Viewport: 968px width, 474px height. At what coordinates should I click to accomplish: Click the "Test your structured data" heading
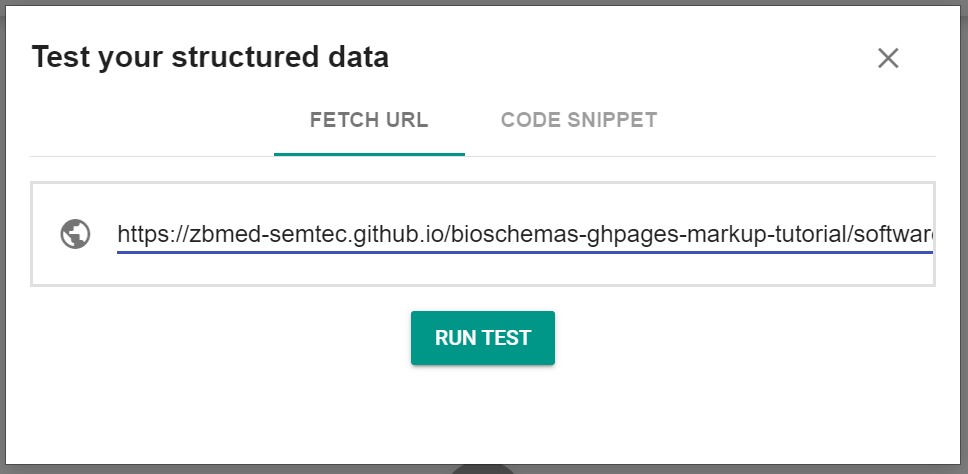(x=210, y=57)
